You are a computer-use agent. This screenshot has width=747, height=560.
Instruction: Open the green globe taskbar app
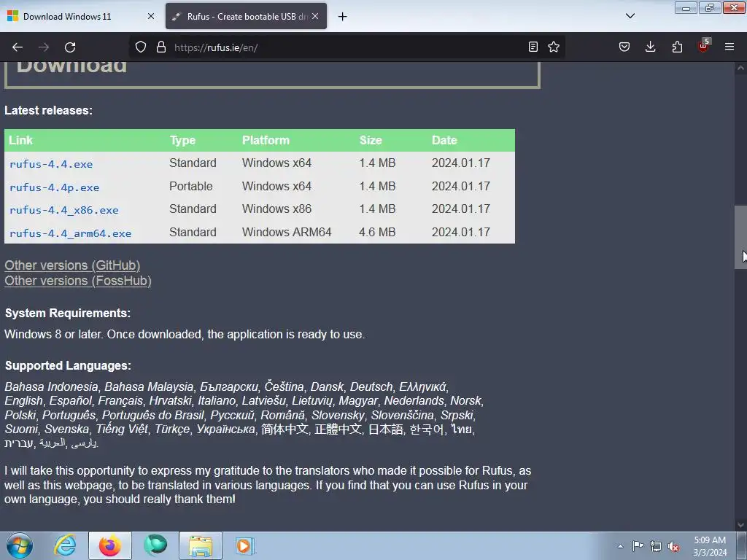[x=155, y=545]
